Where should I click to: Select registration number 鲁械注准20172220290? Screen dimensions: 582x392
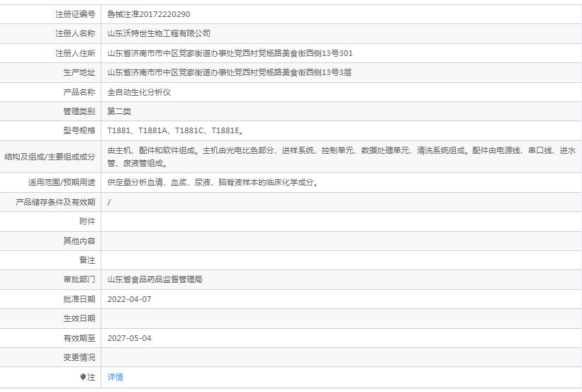click(148, 14)
